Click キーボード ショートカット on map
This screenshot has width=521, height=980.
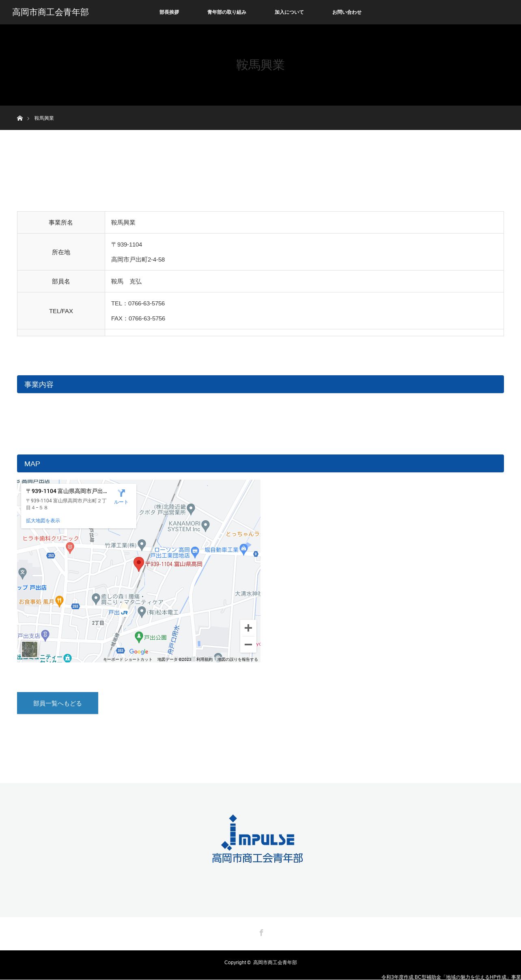[x=127, y=659]
